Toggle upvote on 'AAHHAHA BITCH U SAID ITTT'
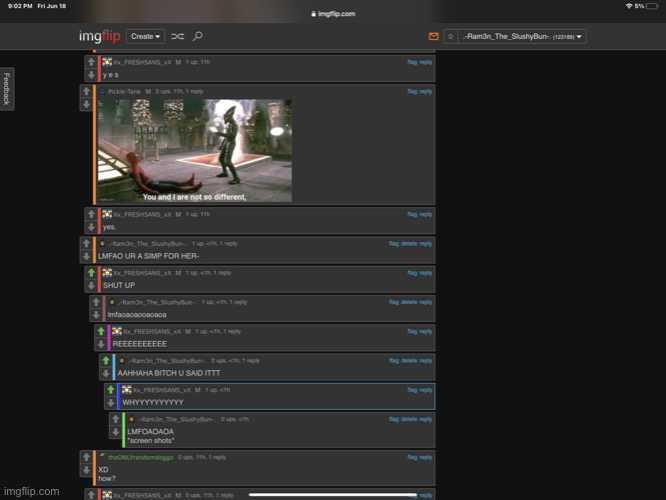666x500 pixels. [x=106, y=361]
